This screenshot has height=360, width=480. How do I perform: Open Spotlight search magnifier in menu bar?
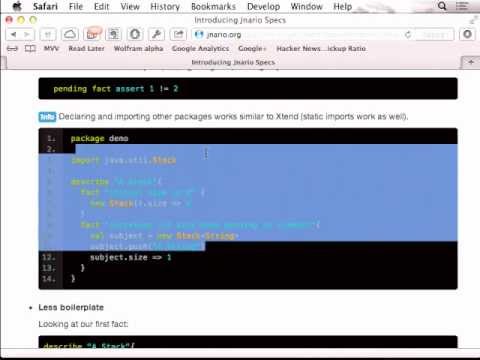tap(442, 6)
